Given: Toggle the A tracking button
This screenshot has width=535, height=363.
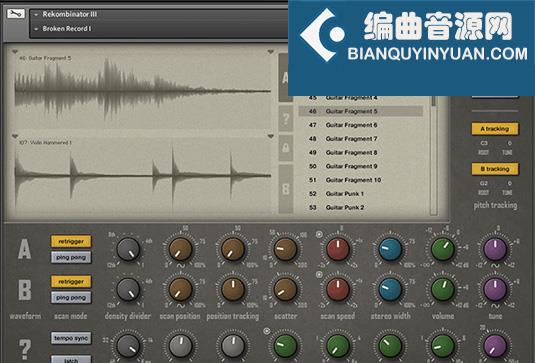Looking at the screenshot, I should 495,129.
